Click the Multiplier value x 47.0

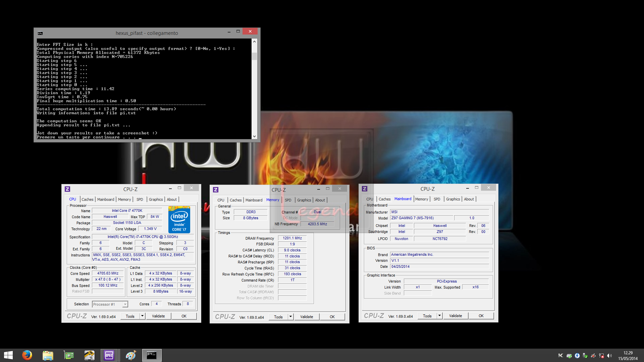108,280
